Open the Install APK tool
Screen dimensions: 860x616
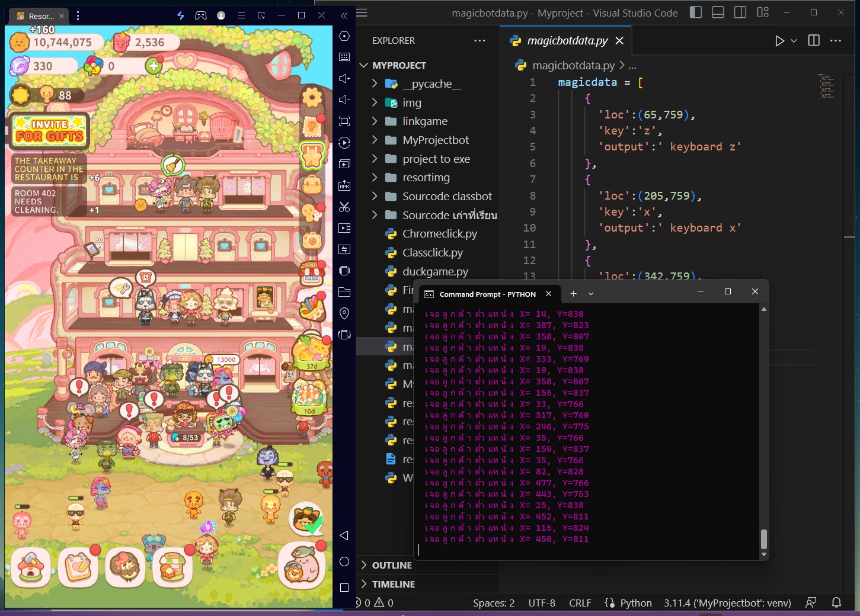click(x=344, y=185)
